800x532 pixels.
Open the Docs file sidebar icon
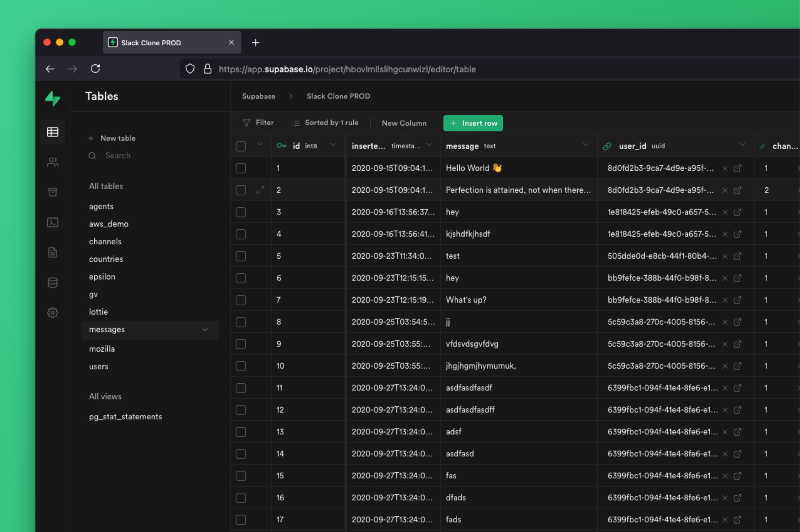(53, 252)
